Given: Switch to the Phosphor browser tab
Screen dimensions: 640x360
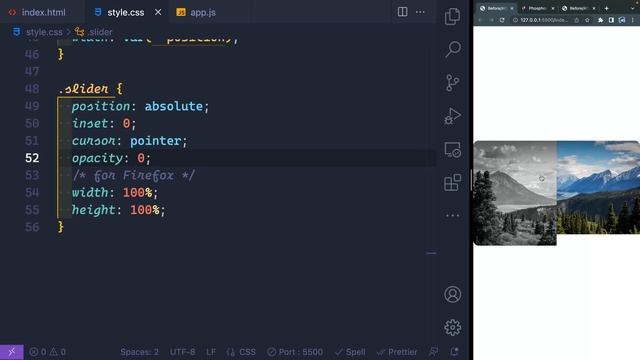Looking at the screenshot, I should click(x=538, y=8).
